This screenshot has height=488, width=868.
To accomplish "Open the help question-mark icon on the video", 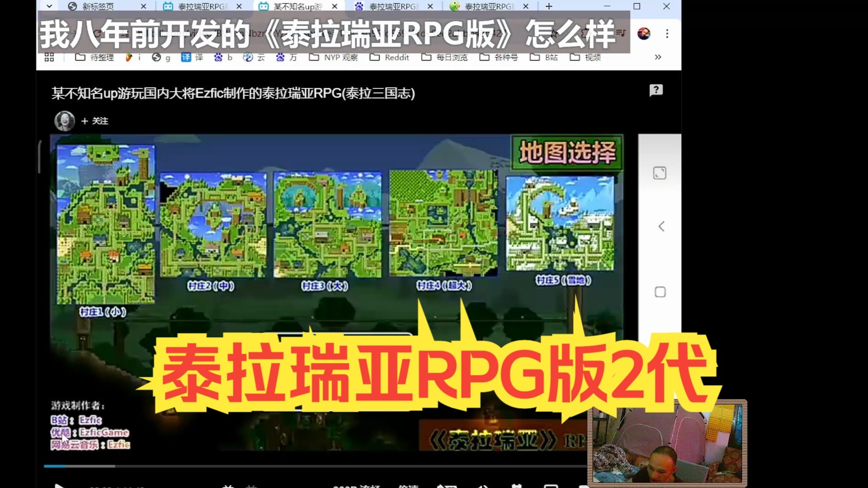I will [656, 90].
